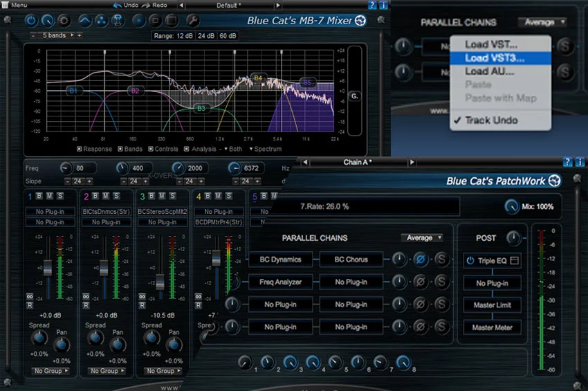Open No Group dropdown on band 1
The image size is (588, 391).
pos(50,371)
